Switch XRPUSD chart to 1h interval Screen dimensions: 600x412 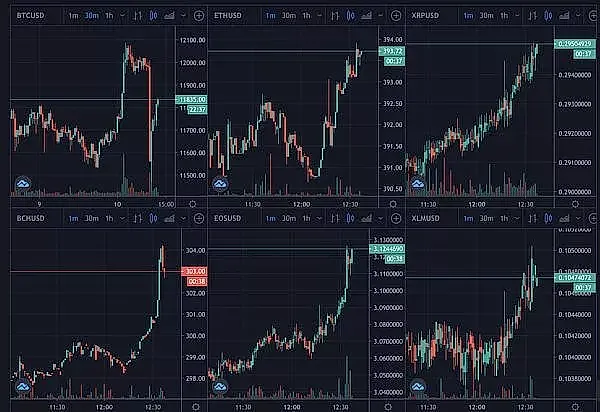click(x=504, y=16)
